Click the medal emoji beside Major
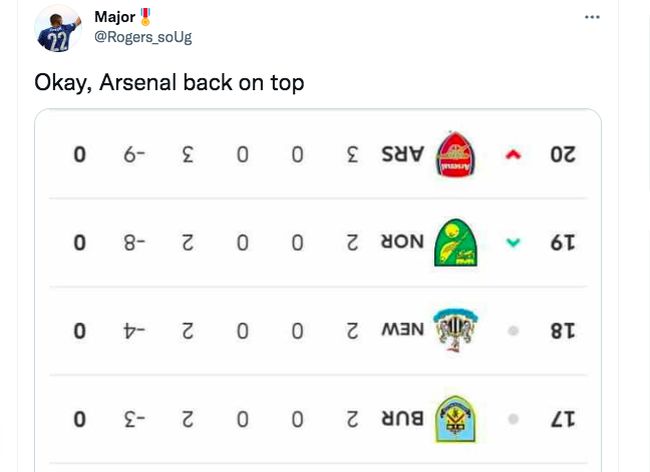Screen dimensions: 650x472 point(145,17)
